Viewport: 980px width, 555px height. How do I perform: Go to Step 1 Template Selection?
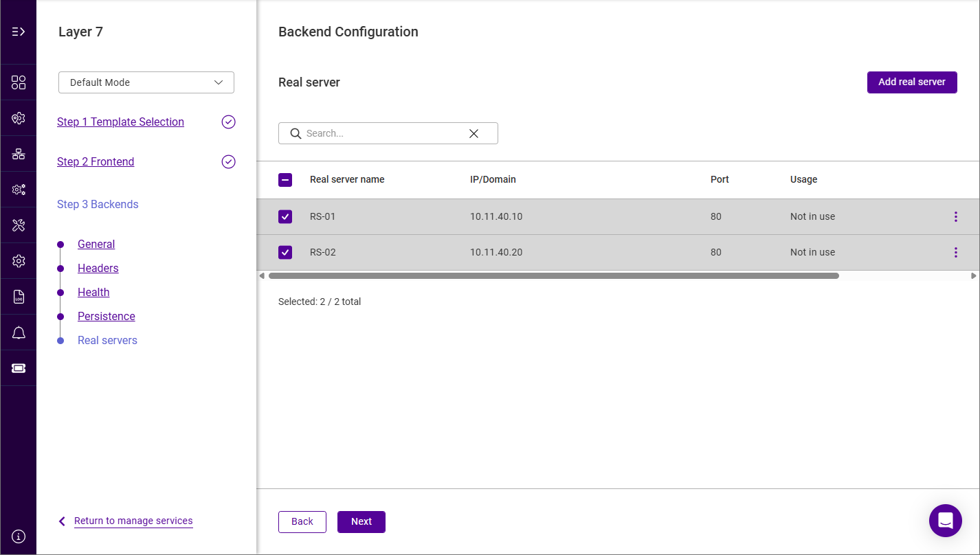pos(120,122)
